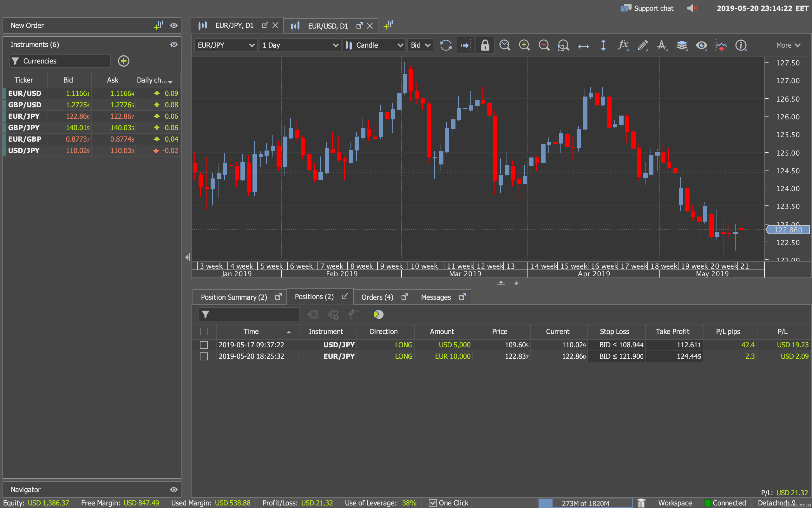Click the chart information icon
The image size is (812, 508).
[x=741, y=45]
